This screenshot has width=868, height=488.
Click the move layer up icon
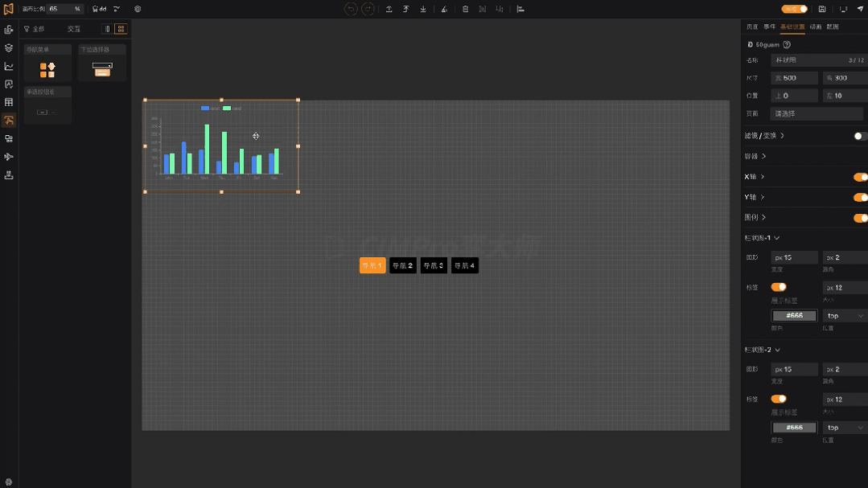(x=389, y=9)
